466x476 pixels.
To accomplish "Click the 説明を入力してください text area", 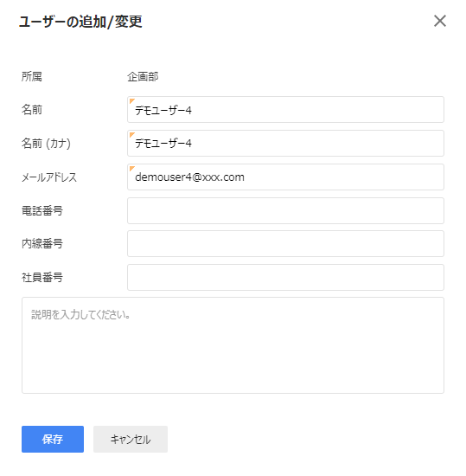I will [x=233, y=345].
